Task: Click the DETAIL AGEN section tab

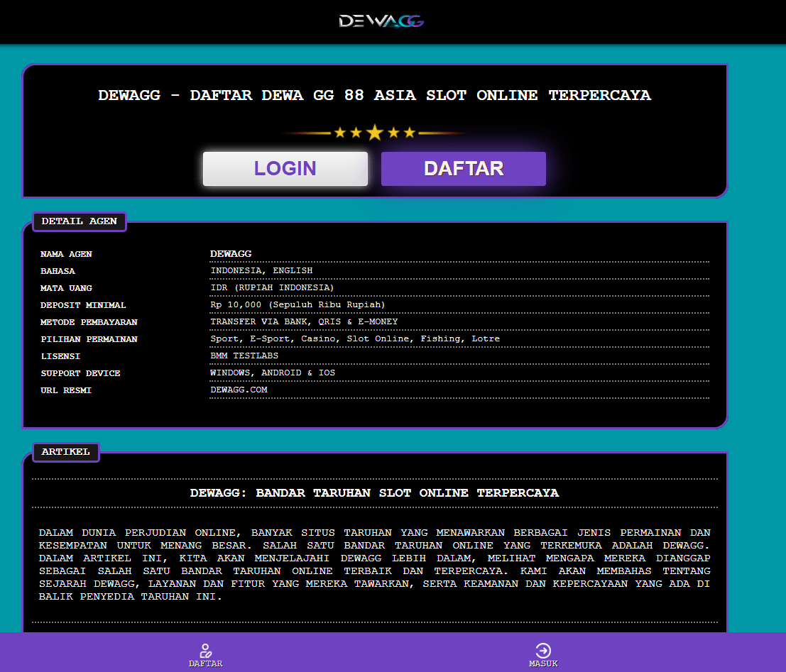Action: coord(80,221)
